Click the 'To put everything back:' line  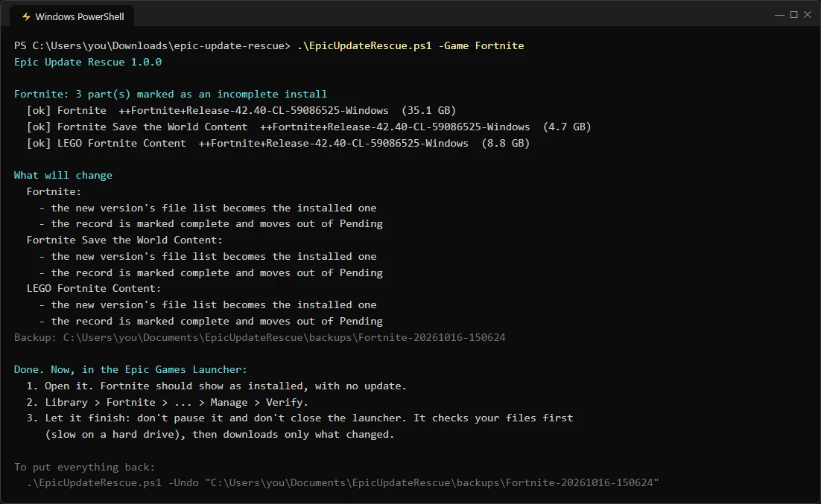click(85, 467)
